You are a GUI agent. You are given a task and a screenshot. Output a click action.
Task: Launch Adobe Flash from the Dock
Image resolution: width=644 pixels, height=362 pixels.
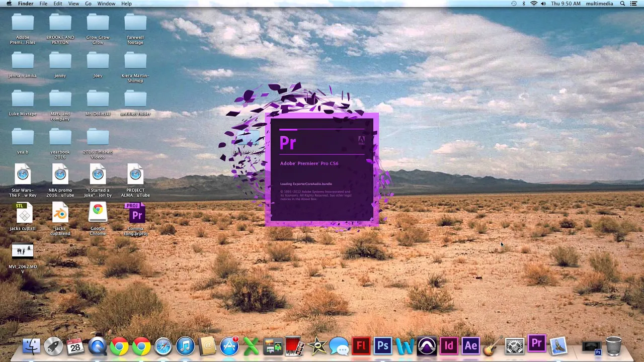coord(361,346)
